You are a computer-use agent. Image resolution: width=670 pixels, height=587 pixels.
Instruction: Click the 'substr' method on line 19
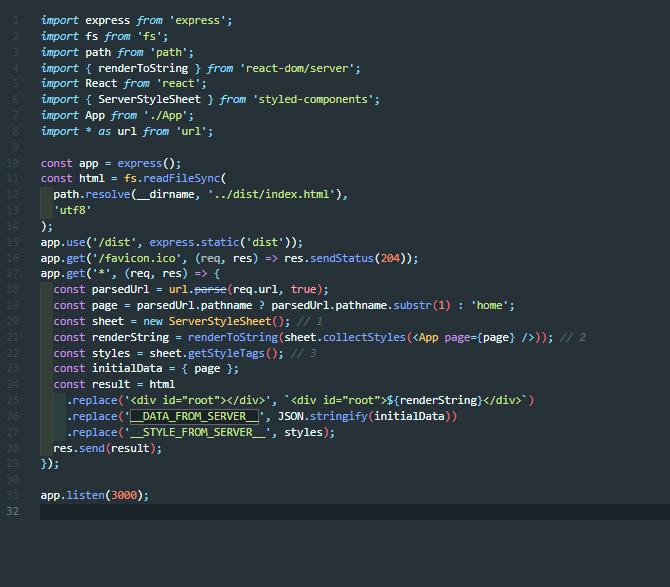(x=412, y=305)
